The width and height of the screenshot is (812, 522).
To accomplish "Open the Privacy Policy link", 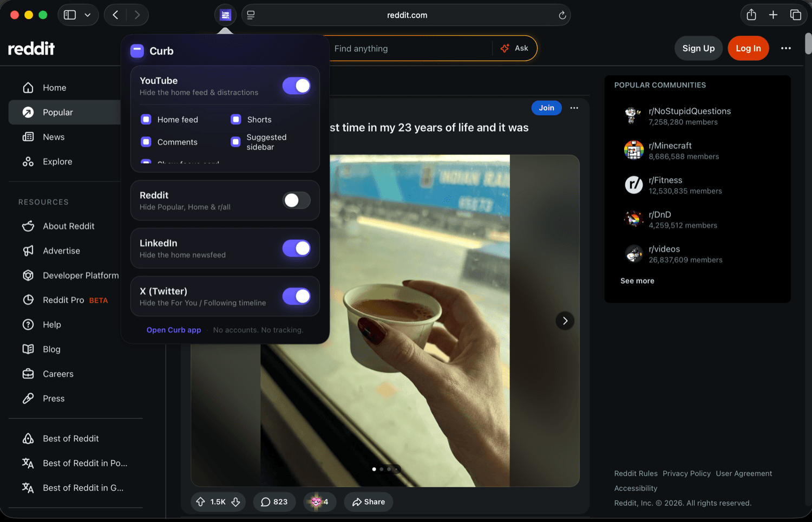I will tap(686, 473).
